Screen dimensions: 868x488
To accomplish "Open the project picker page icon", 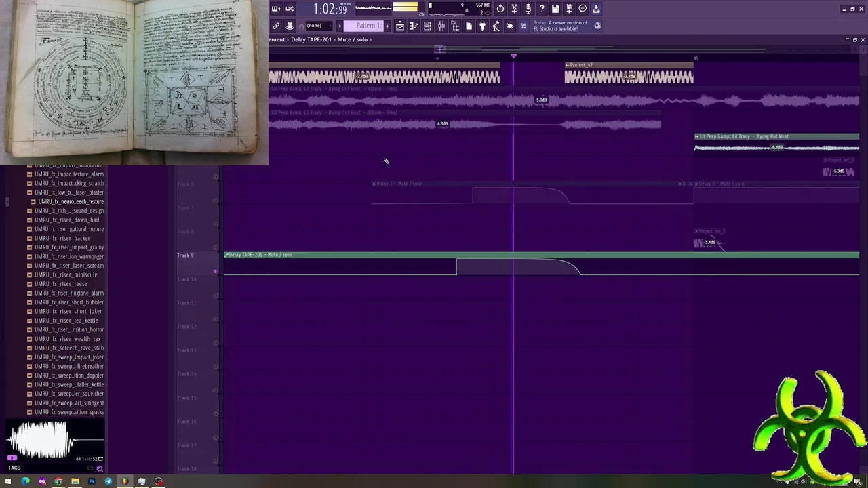I will point(469,26).
